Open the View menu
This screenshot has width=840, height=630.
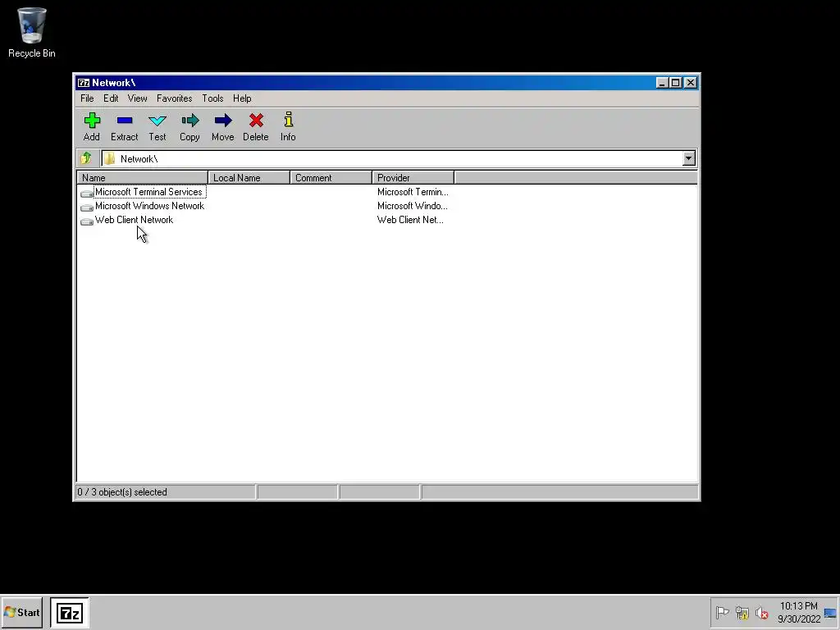[137, 98]
